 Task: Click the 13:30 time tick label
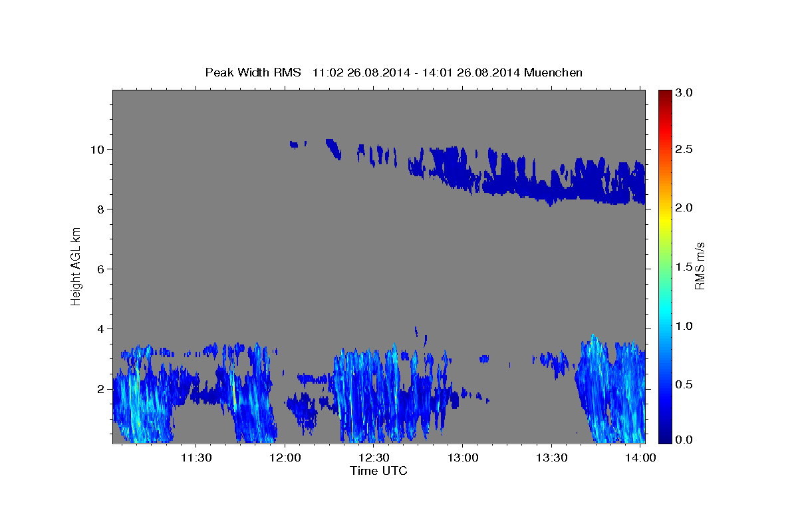tap(552, 458)
